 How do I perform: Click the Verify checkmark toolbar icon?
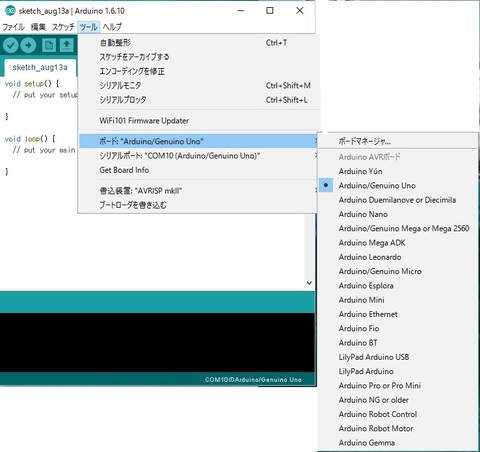click(11, 45)
